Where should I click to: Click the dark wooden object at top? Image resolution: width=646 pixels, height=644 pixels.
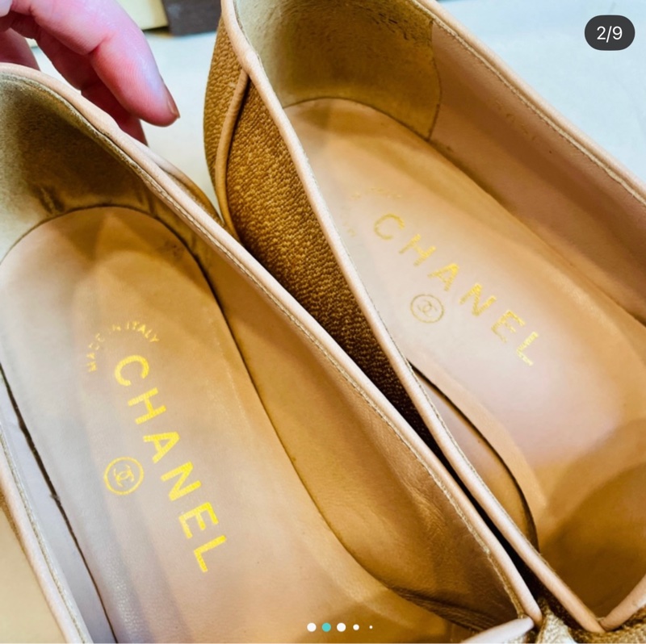click(x=191, y=14)
